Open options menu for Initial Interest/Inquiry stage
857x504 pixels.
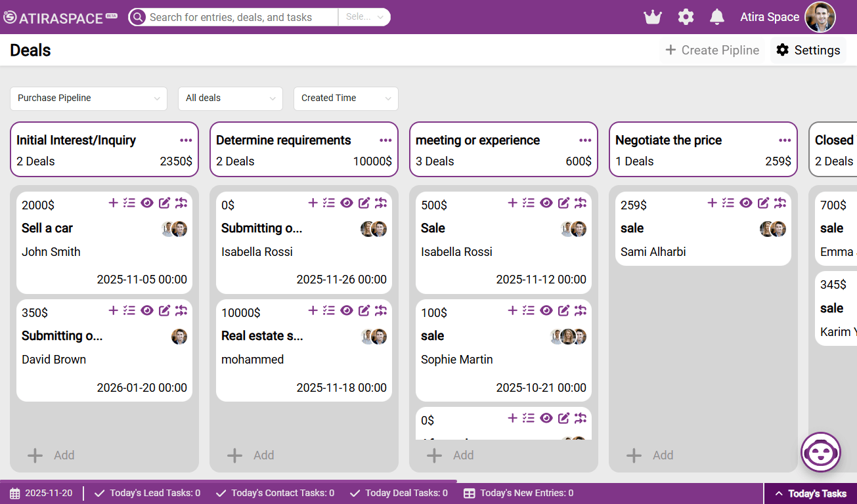coord(186,140)
